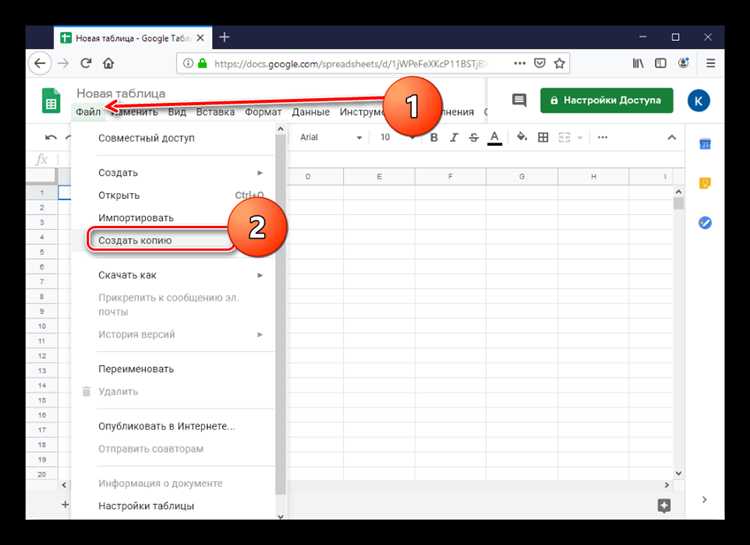Open Google Keep sidebar icon

click(x=705, y=183)
